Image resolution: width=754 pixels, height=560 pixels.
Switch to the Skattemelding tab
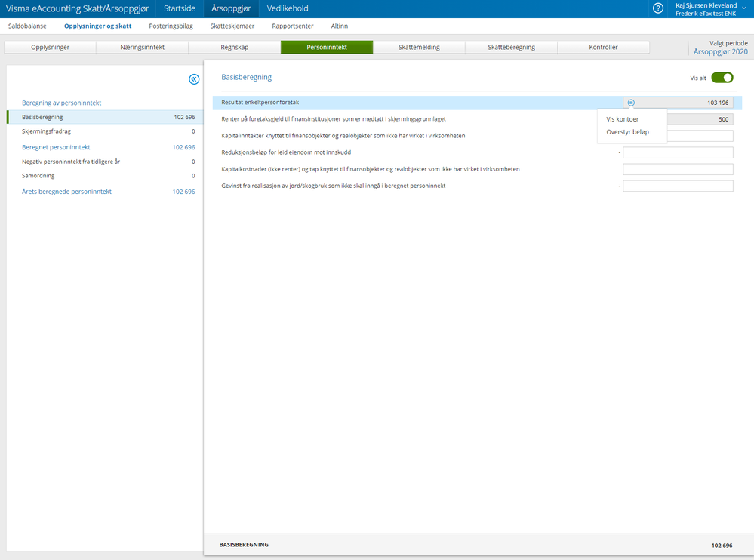pos(419,47)
